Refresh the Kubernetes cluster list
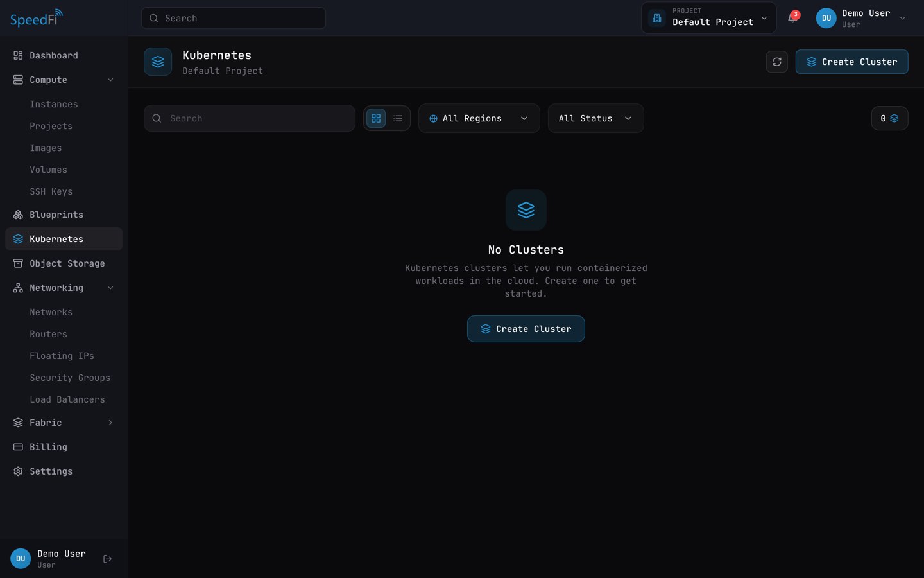The image size is (924, 578). (x=776, y=62)
